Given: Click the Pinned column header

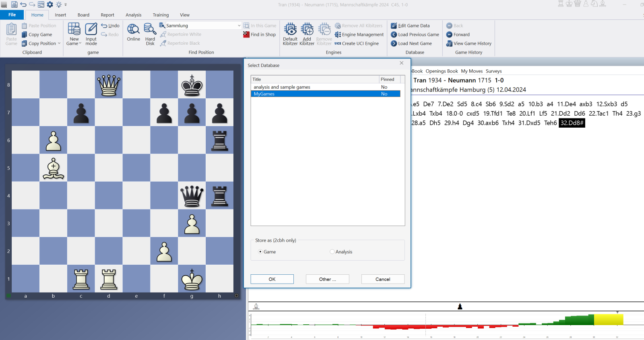Looking at the screenshot, I should coord(389,79).
